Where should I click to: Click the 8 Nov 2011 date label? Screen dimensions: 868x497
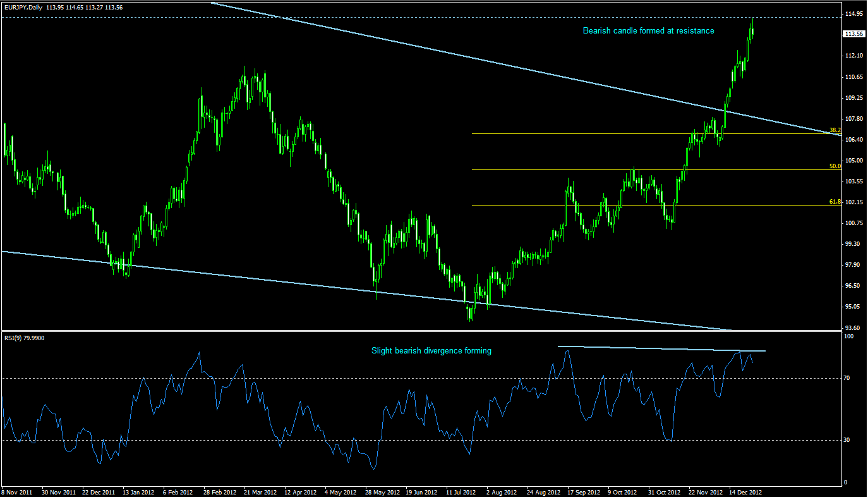click(x=17, y=491)
